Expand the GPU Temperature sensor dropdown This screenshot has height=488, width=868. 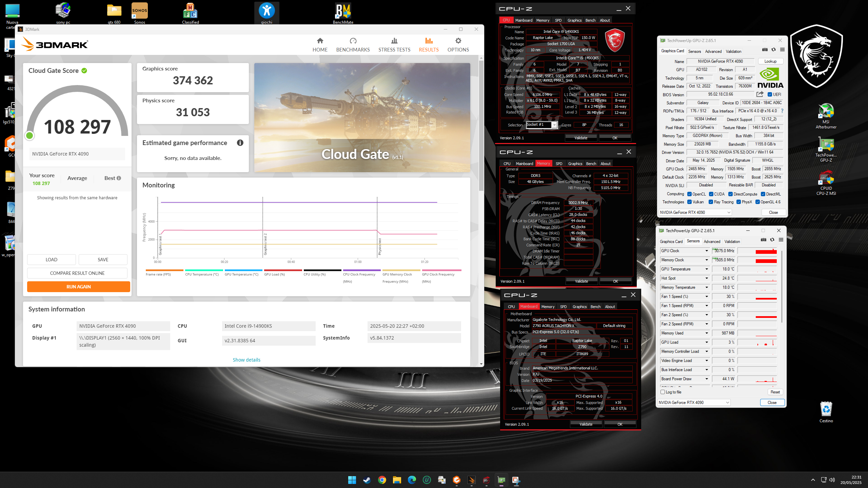click(707, 269)
